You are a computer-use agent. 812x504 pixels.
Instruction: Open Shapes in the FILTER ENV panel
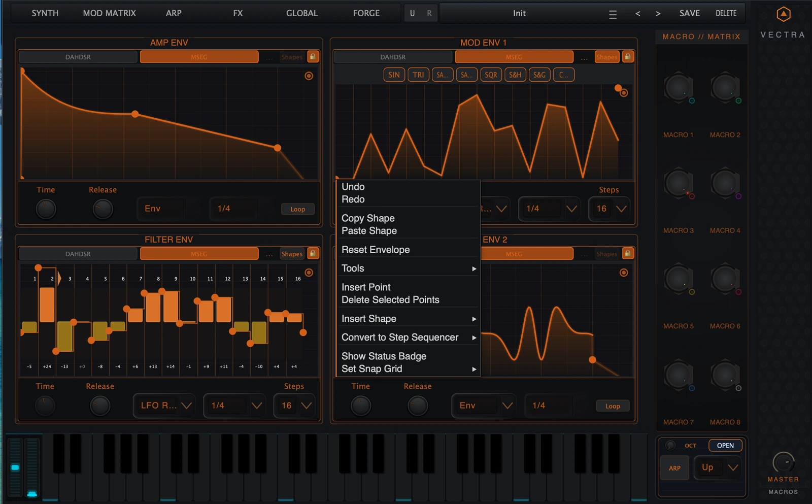tap(292, 254)
